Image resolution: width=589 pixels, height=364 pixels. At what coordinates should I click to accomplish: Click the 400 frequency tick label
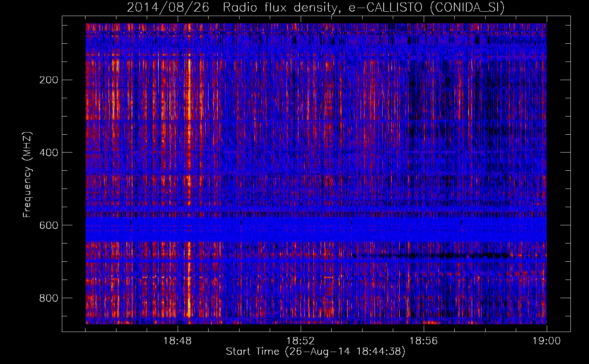tap(49, 153)
